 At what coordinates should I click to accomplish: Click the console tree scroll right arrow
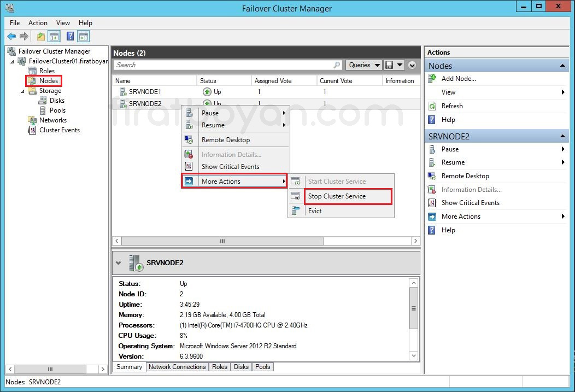click(x=103, y=369)
